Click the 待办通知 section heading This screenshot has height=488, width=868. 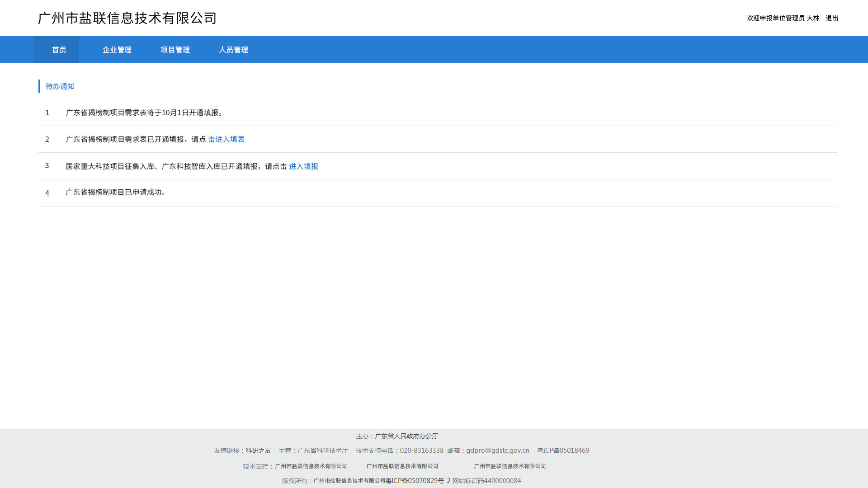pyautogui.click(x=60, y=86)
